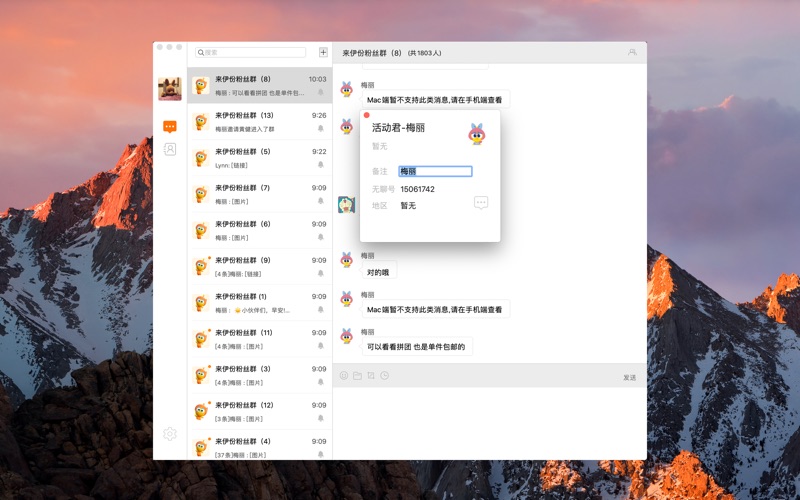The height and width of the screenshot is (500, 800).
Task: Click mute bell icon on 来伊份粉丝群 (13) row
Action: 321,129
